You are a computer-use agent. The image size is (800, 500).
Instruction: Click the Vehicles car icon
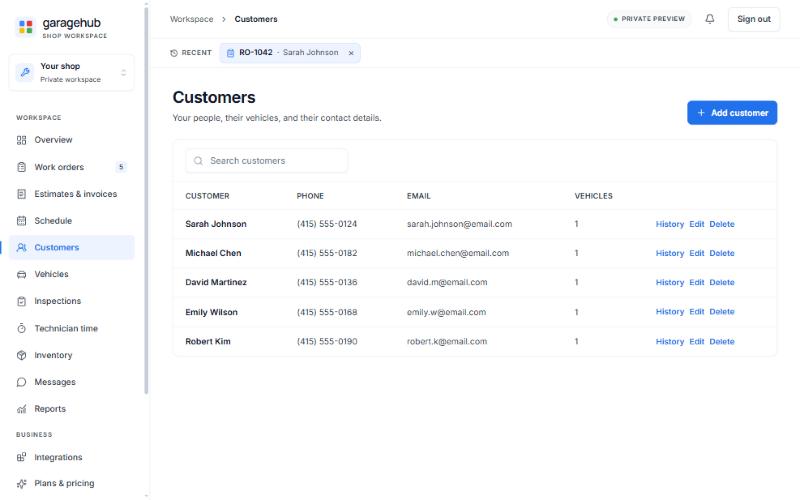(x=21, y=274)
